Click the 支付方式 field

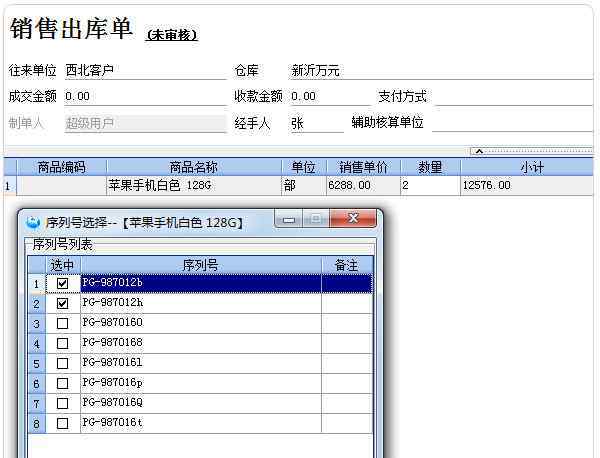[514, 96]
